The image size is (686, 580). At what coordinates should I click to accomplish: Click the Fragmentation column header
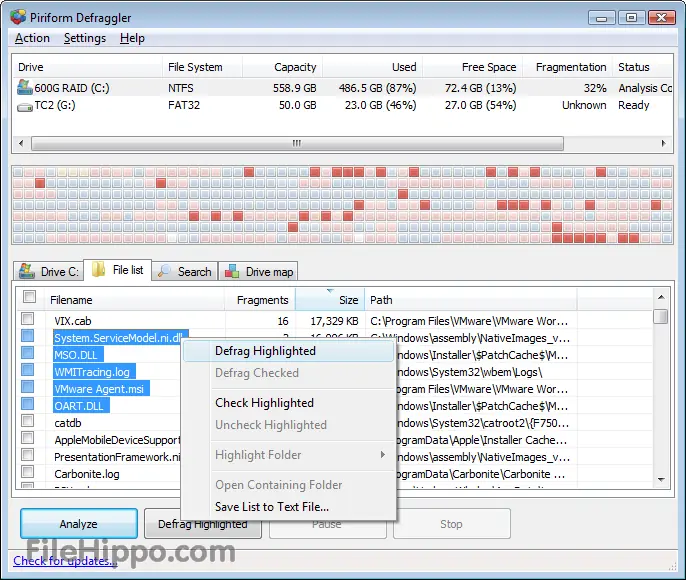568,67
